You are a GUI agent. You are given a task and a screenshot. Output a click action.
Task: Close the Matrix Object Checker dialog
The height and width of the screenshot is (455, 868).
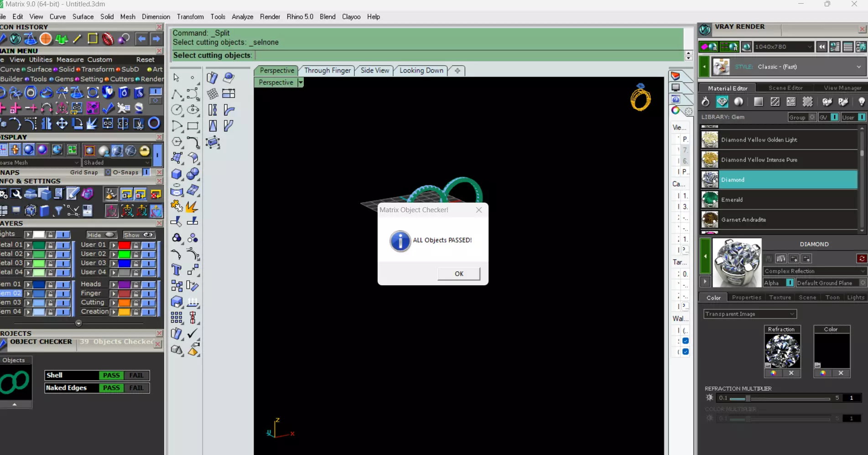(478, 210)
